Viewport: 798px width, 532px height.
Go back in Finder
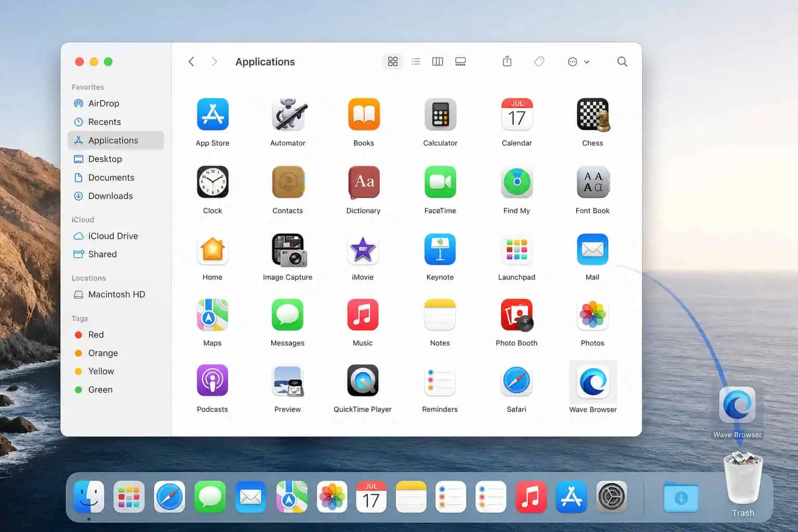pos(191,62)
